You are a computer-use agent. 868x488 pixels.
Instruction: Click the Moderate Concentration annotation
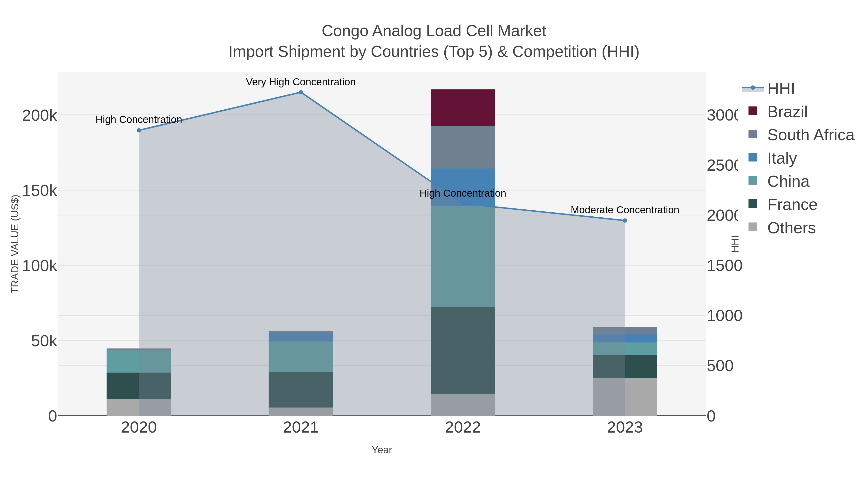(625, 210)
